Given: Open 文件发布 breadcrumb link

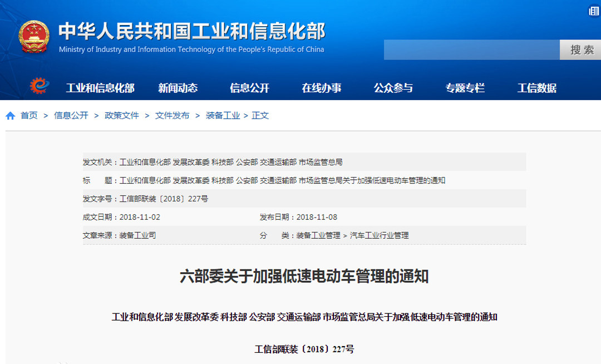Looking at the screenshot, I should tap(172, 116).
